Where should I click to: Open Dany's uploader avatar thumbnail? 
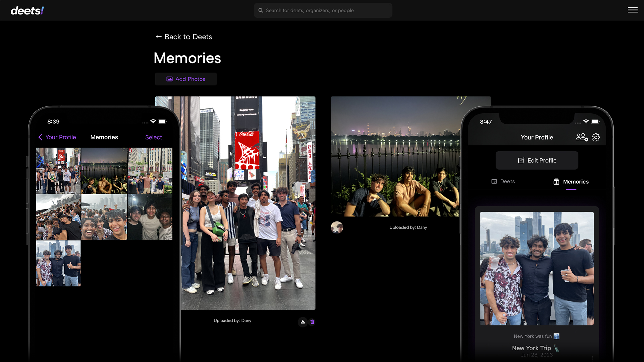[337, 227]
